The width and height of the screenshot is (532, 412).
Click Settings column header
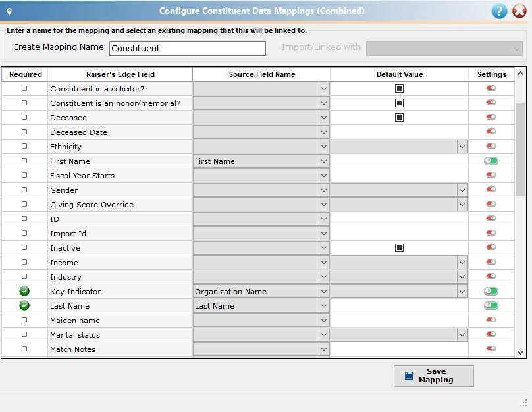[491, 74]
